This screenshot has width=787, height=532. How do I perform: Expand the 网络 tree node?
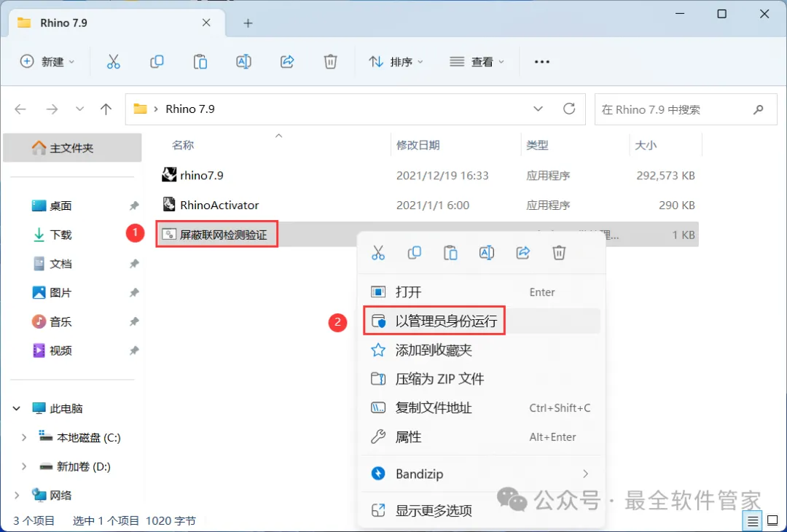(17, 496)
